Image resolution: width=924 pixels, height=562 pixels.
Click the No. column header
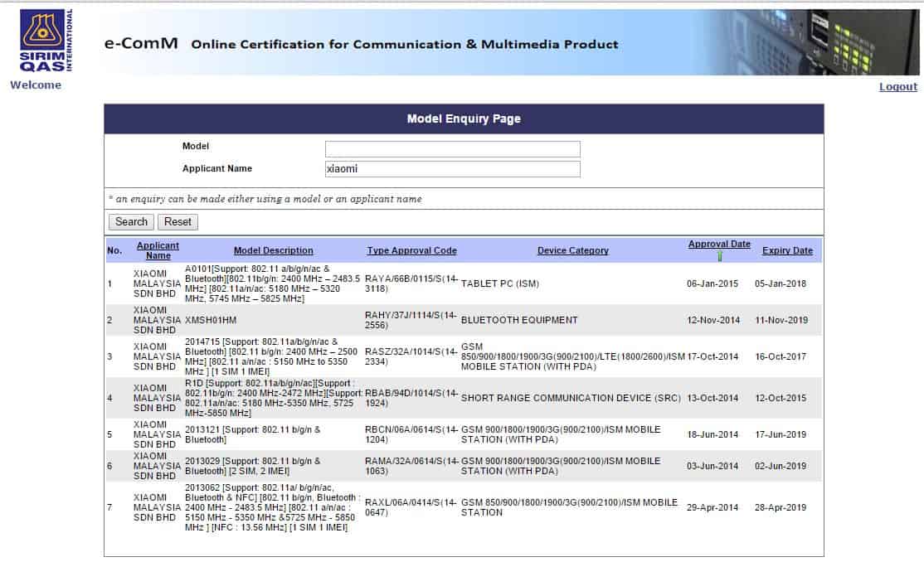point(114,250)
